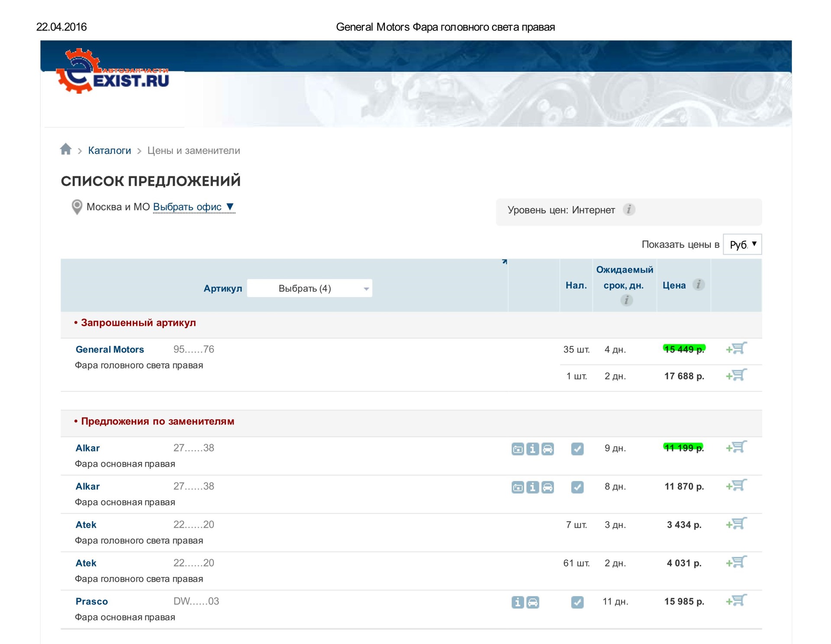The width and height of the screenshot is (831, 644).
Task: Click the highlighted price 15 449 р.
Action: (x=684, y=349)
